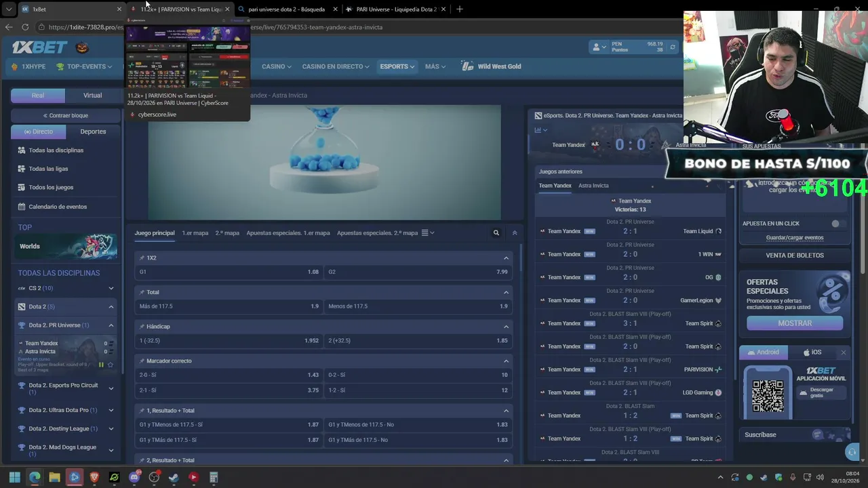868x488 pixels.
Task: Collapse the Hándicap market section
Action: coord(506,327)
